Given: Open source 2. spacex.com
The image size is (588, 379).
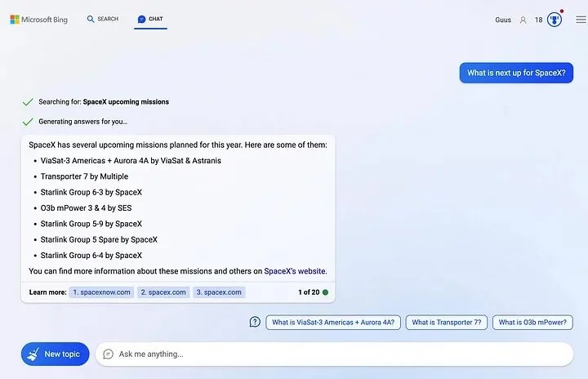Looking at the screenshot, I should tap(163, 292).
